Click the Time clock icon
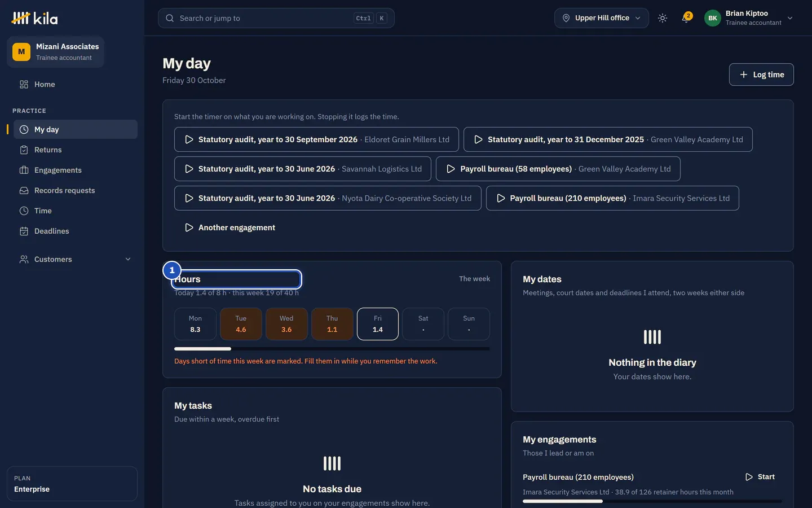Image resolution: width=812 pixels, height=508 pixels. [24, 211]
